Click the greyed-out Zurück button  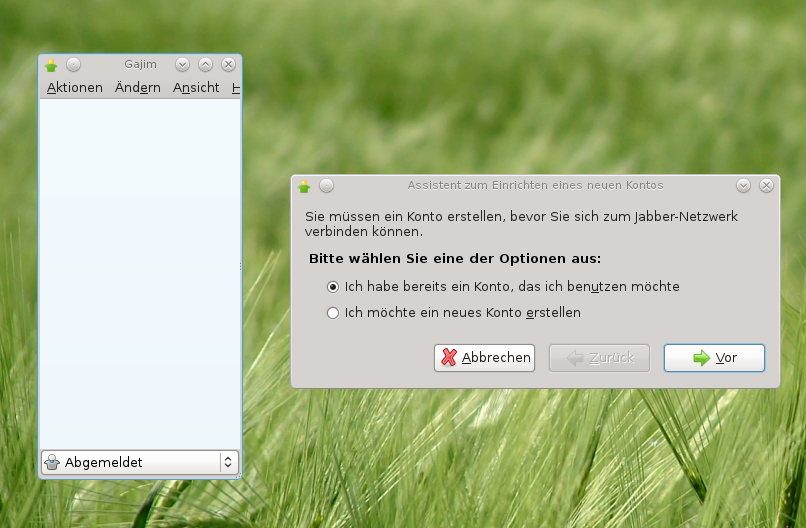pos(599,358)
